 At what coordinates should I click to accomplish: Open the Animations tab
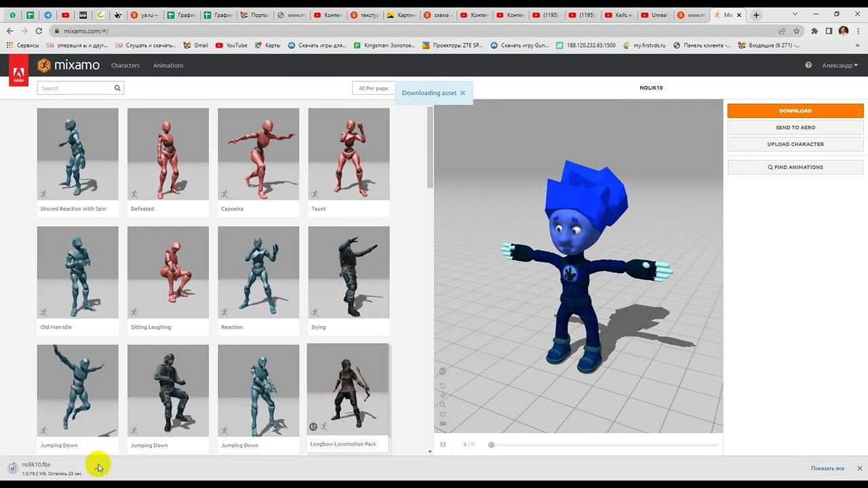point(168,65)
